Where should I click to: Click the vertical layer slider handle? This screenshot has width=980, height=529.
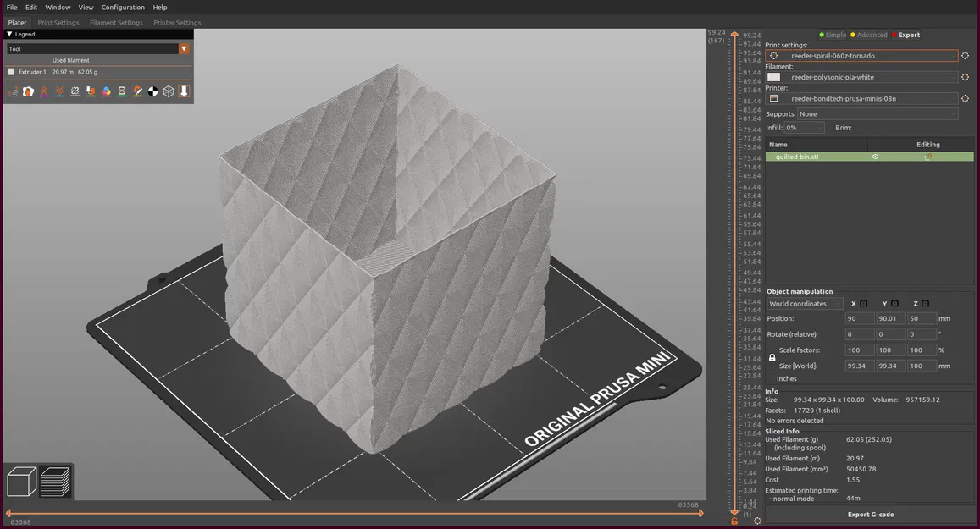click(x=734, y=32)
